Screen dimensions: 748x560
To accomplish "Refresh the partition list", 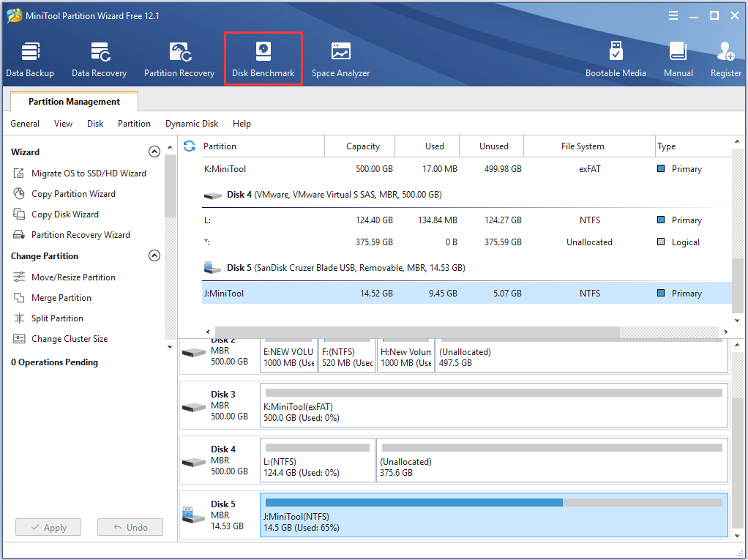I will 190,146.
